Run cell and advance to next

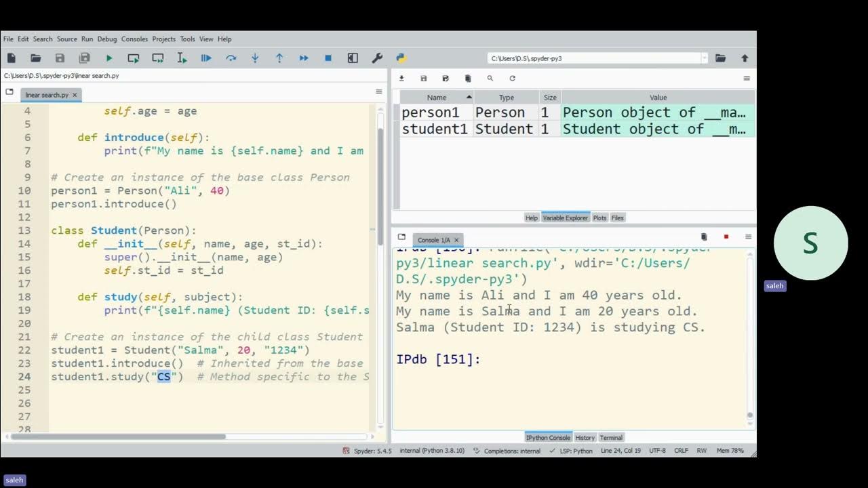tap(158, 58)
